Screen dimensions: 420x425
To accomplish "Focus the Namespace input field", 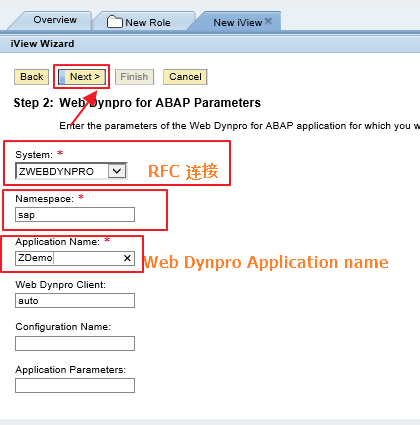I will 75,215.
